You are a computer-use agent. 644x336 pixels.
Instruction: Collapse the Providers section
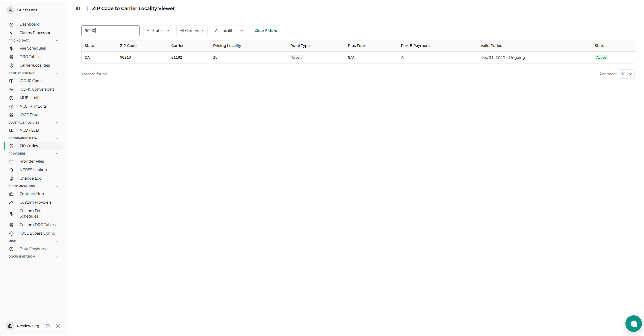coord(57,154)
